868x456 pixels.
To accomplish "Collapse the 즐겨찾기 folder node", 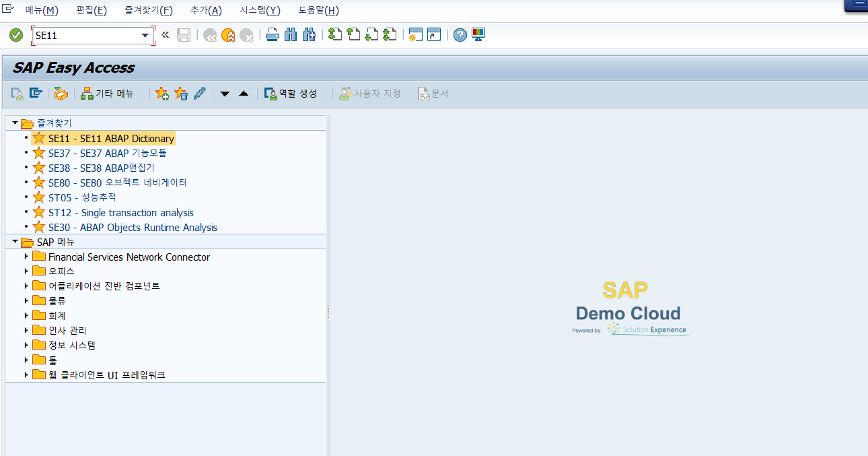I will tap(15, 123).
